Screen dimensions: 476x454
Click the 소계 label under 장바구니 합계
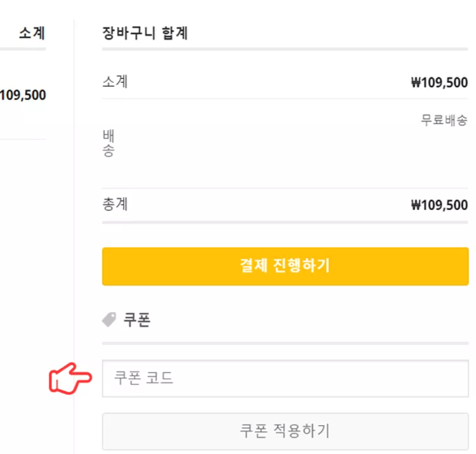point(115,82)
